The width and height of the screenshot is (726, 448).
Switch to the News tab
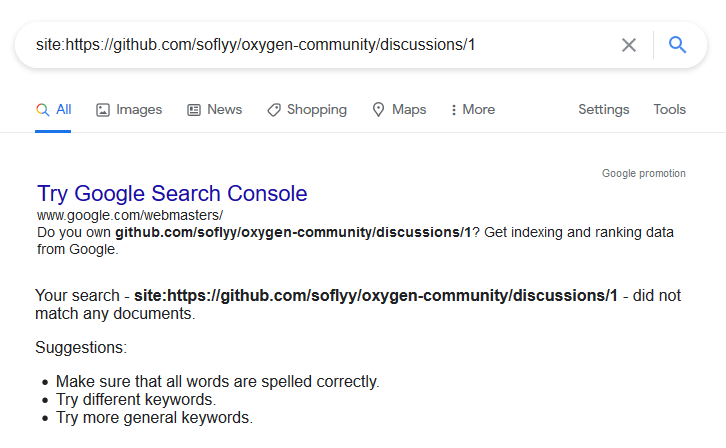pyautogui.click(x=214, y=110)
